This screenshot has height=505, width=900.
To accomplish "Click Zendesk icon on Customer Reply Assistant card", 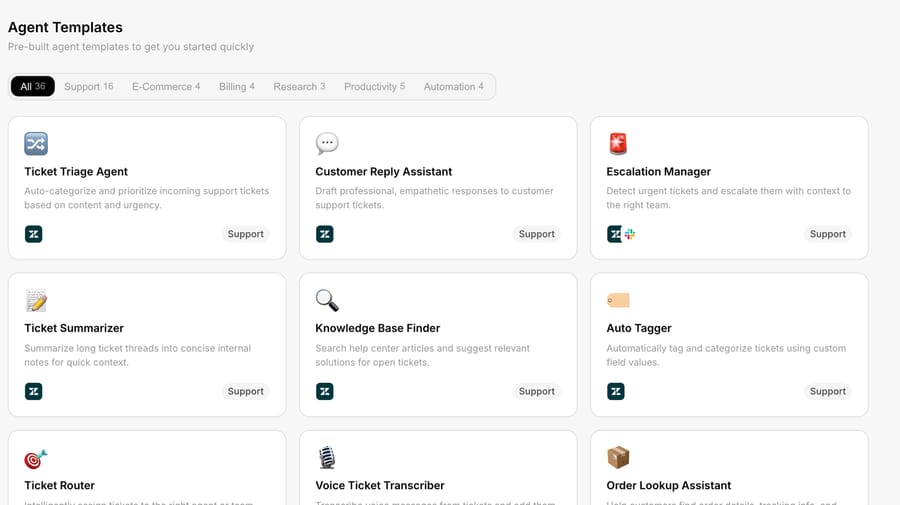I will click(x=324, y=234).
